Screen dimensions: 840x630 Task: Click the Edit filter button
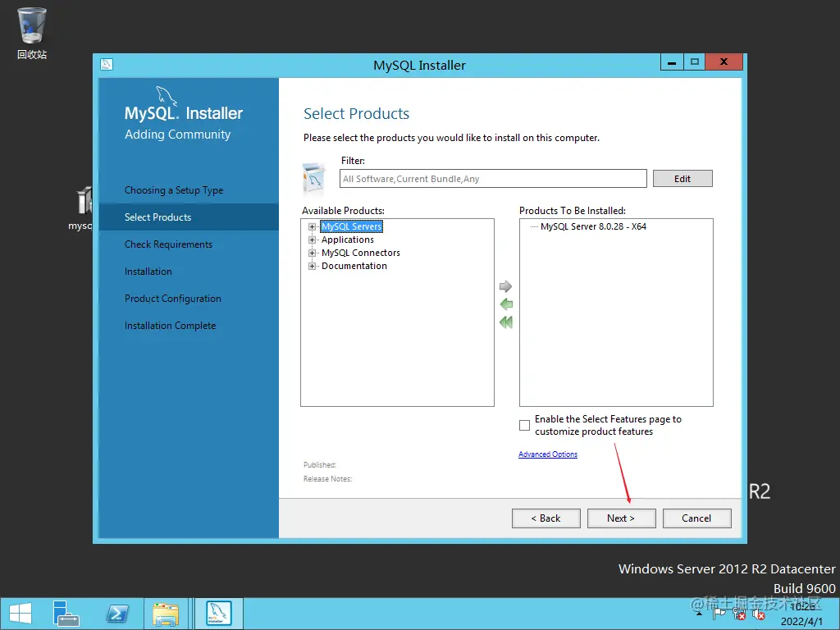tap(682, 179)
